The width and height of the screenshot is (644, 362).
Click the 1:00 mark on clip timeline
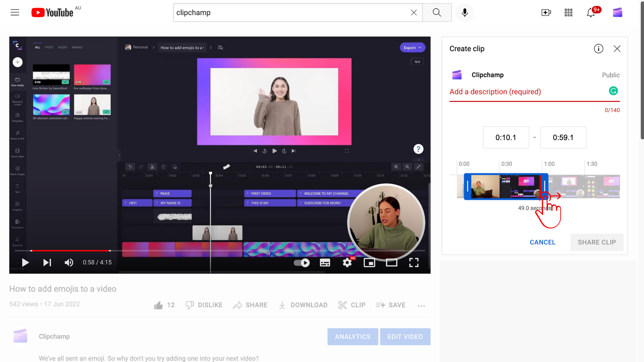549,164
